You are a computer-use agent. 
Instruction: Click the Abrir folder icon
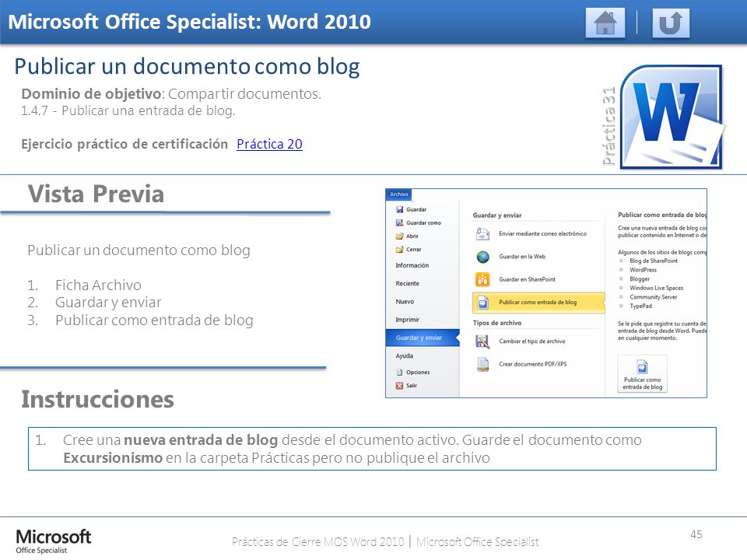coord(400,236)
